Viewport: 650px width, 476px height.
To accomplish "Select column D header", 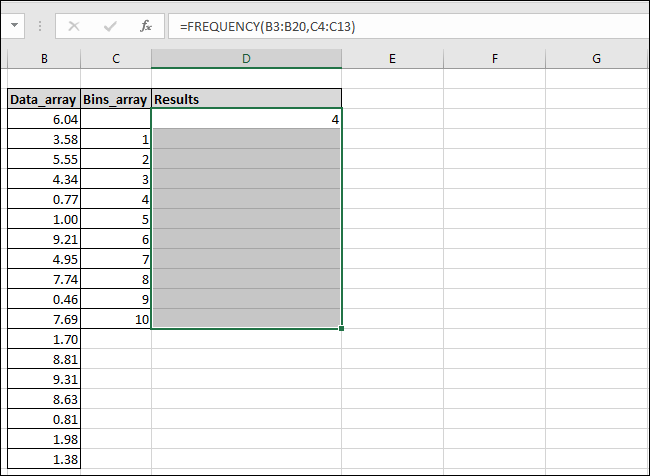I will pos(246,60).
